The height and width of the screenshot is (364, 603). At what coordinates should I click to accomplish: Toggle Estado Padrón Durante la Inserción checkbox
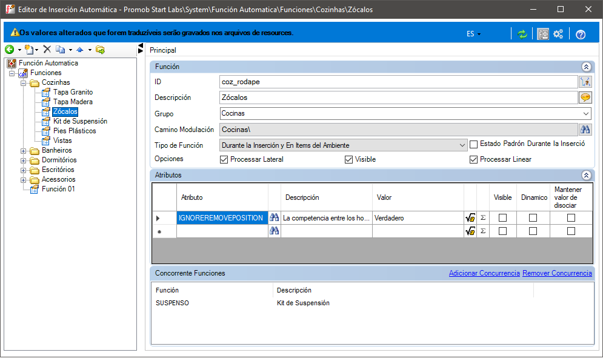click(x=474, y=144)
